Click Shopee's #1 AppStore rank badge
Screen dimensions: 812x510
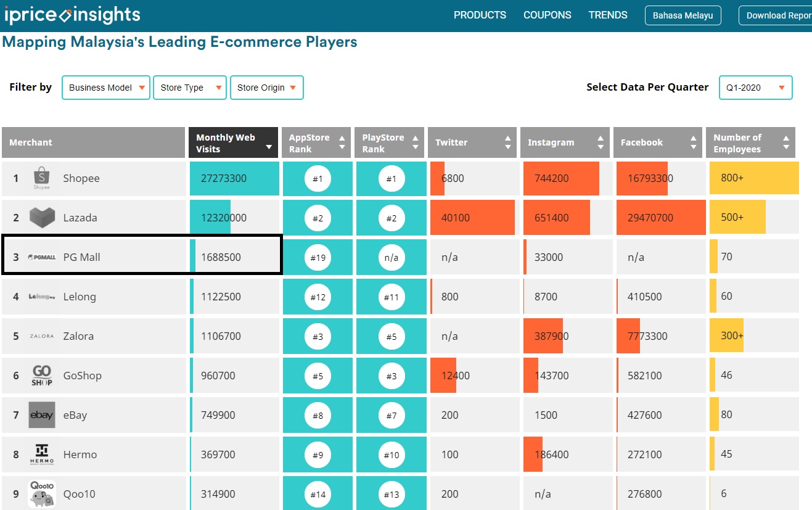coord(318,179)
